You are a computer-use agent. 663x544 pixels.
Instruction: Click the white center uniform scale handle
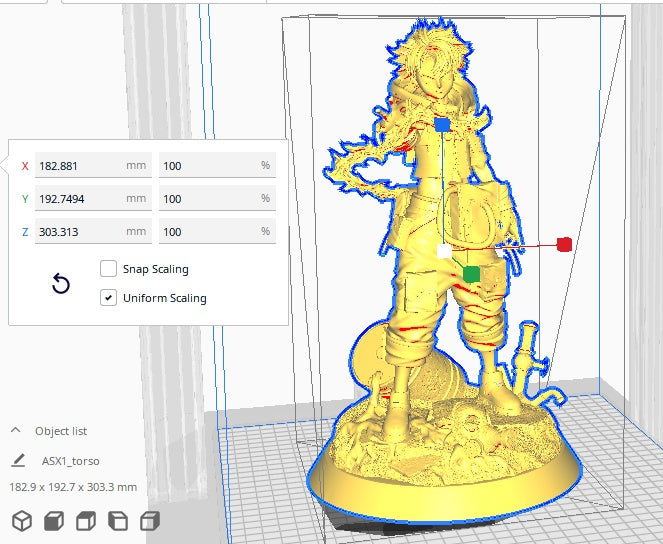pyautogui.click(x=444, y=252)
